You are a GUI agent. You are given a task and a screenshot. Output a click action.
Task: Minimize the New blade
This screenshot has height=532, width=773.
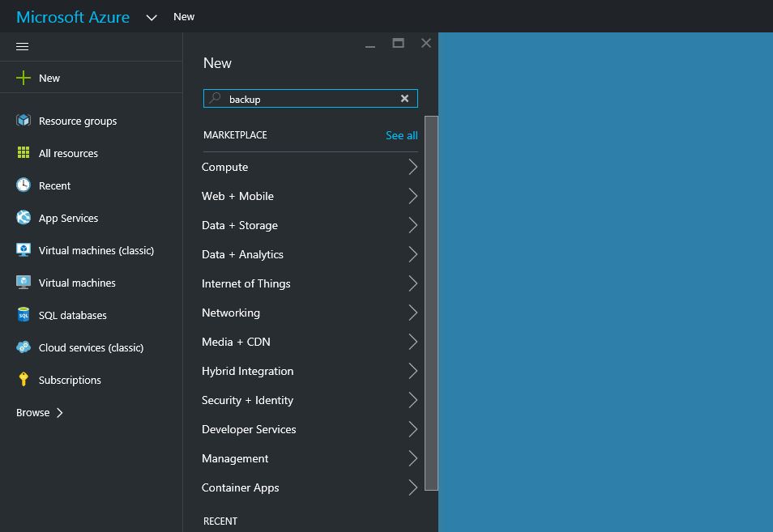(x=370, y=45)
